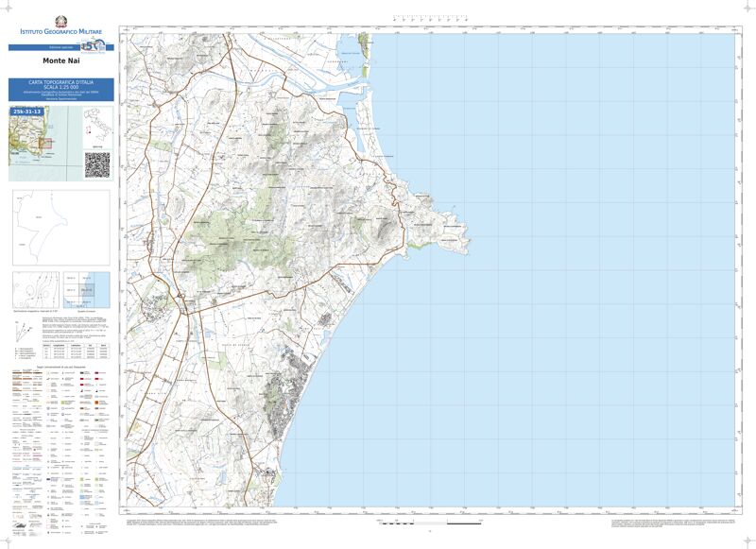Click the open blue sea area

click(586, 283)
